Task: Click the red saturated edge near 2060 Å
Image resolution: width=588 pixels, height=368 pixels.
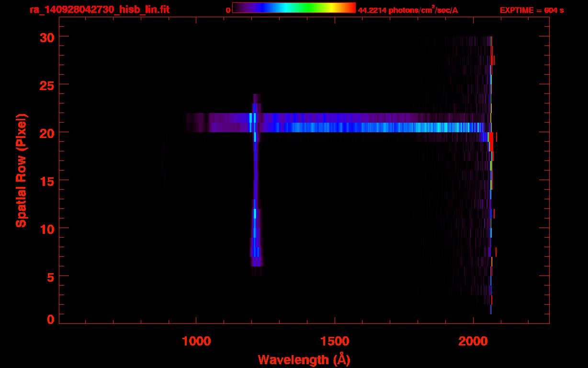Action: click(491, 142)
